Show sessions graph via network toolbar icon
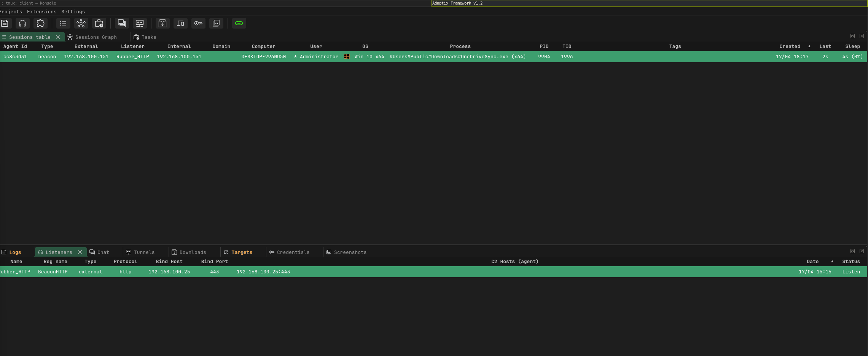The height and width of the screenshot is (356, 868). point(81,23)
